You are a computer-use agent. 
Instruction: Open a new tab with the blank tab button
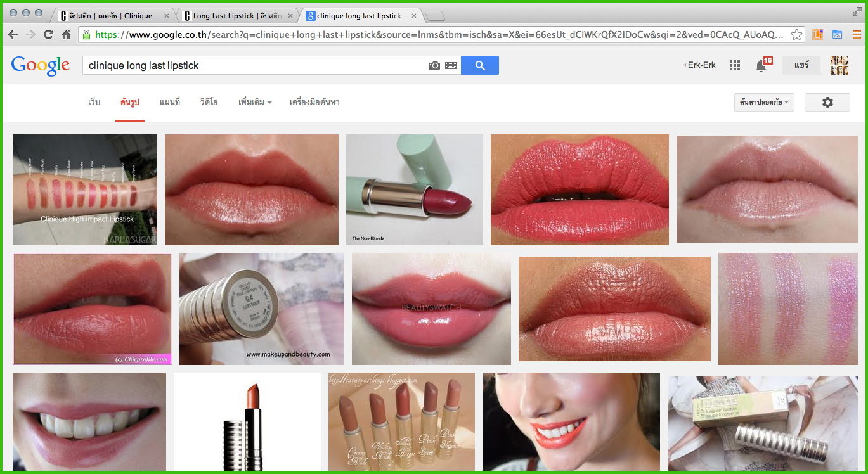tap(434, 16)
